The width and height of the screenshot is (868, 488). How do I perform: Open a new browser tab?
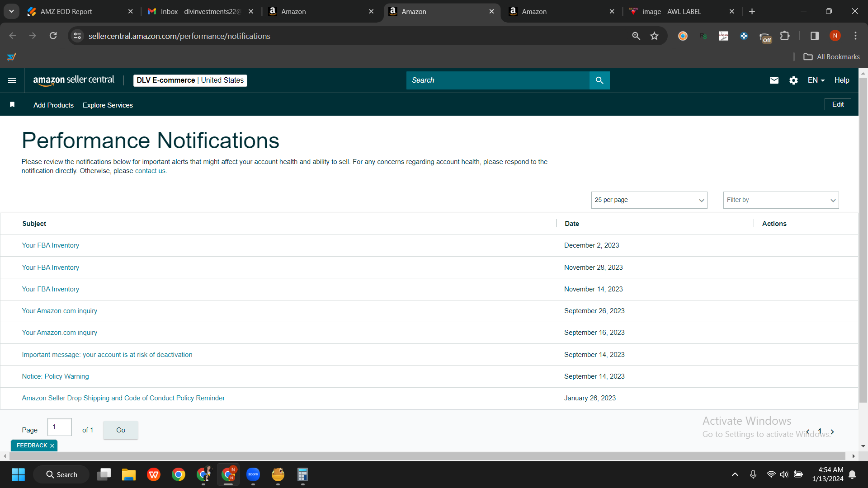(752, 11)
